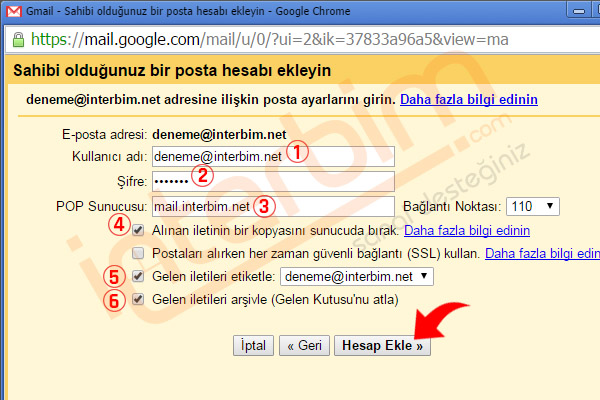Open the Bağlantı Noktası 110 dropdown
This screenshot has width=600, height=400.
tap(533, 207)
